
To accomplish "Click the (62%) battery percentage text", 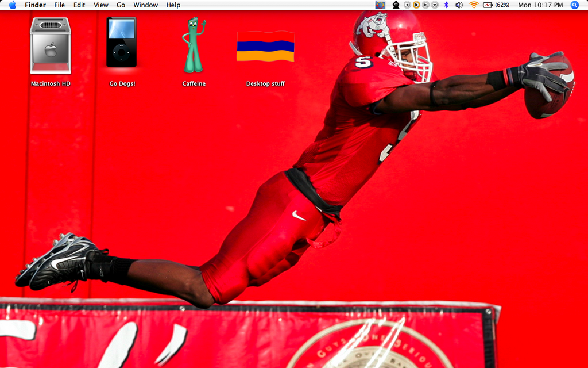I will pyautogui.click(x=502, y=5).
